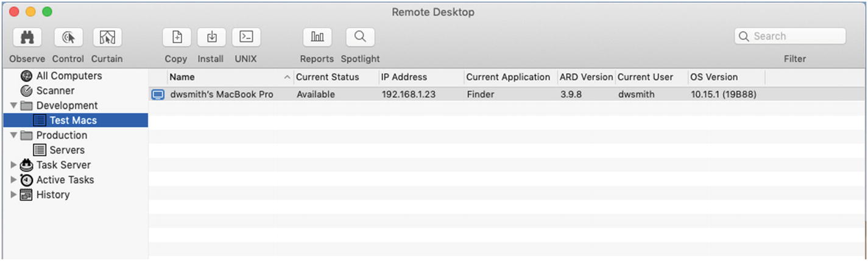Click the yellow minimize window button

point(30,12)
